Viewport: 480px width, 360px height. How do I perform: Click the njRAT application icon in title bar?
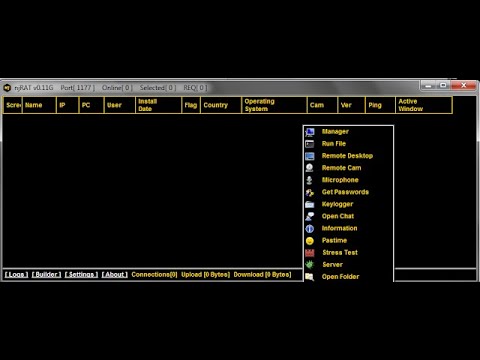[x=7, y=88]
